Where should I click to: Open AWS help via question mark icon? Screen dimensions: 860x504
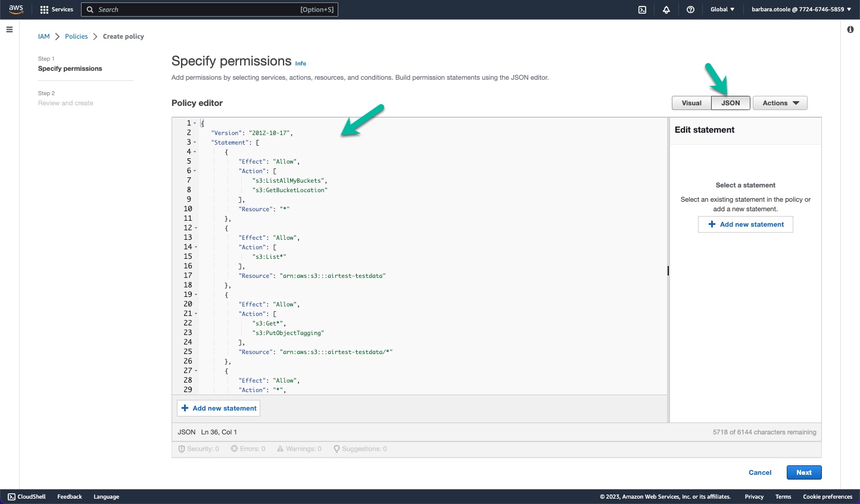690,10
